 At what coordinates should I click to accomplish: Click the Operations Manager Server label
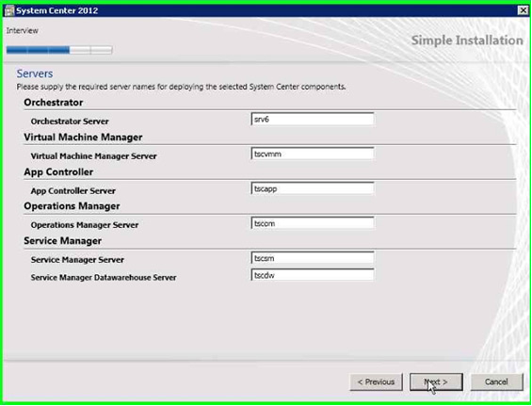[85, 225]
